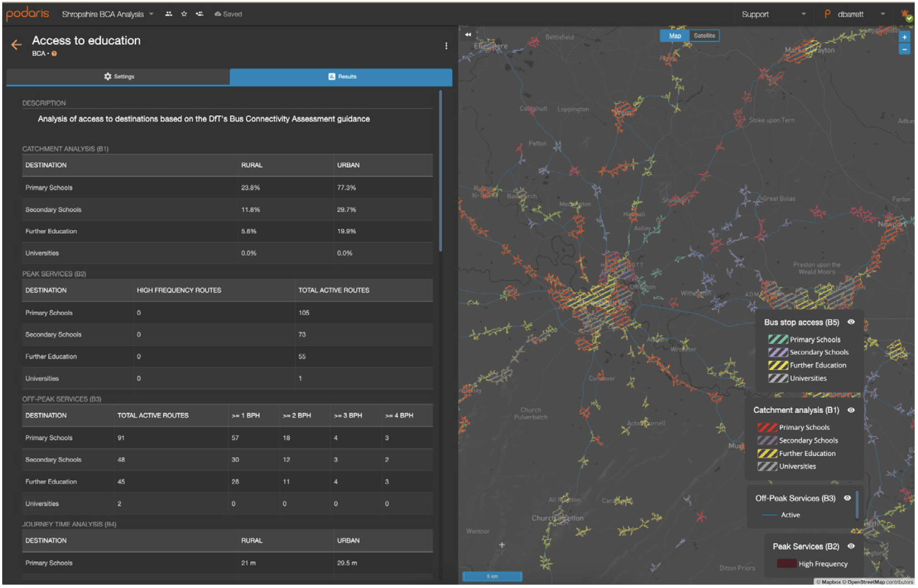918x588 pixels.
Task: Zoom in on the map
Action: (905, 37)
